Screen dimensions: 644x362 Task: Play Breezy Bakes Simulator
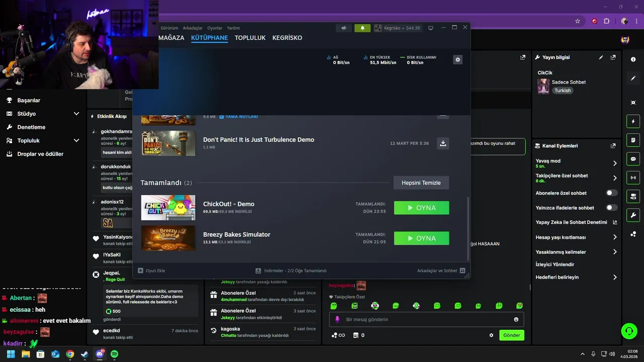[x=421, y=238]
